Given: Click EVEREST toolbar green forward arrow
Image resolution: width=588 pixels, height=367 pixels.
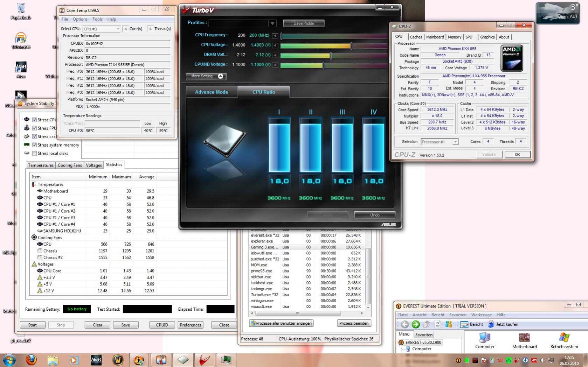Looking at the screenshot, I should (416, 324).
